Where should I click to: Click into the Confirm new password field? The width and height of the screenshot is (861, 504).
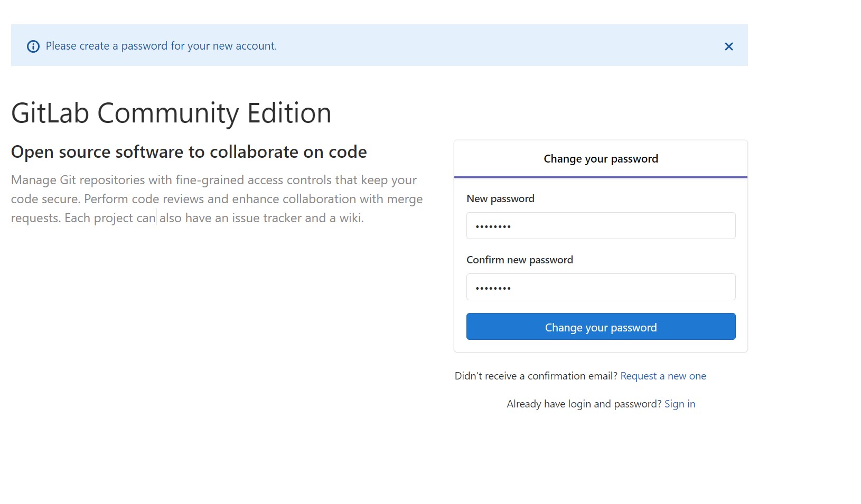point(601,287)
